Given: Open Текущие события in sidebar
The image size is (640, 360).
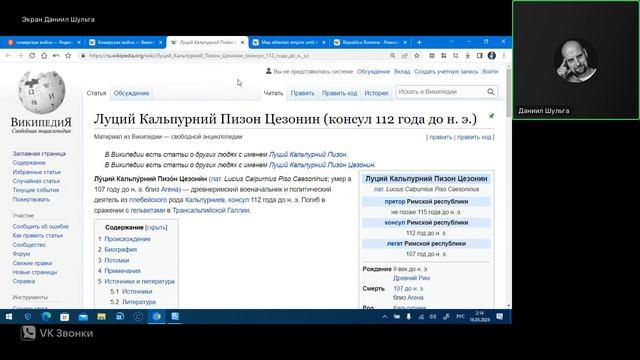Looking at the screenshot, I should [36, 190].
